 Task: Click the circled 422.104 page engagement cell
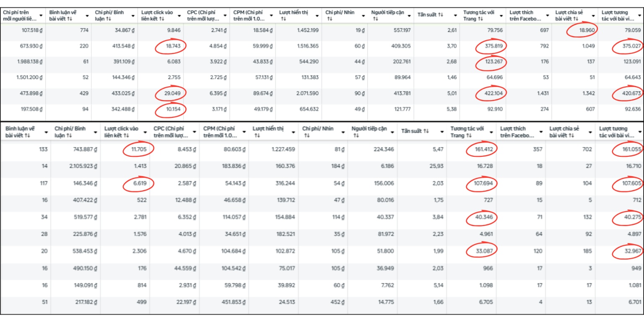491,93
